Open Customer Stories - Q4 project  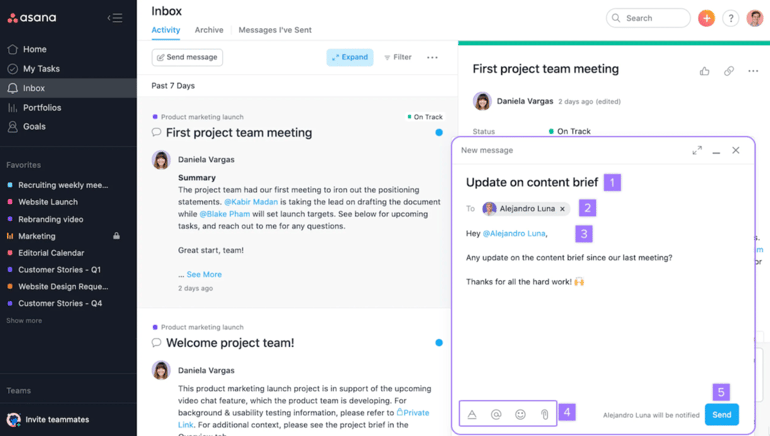click(60, 303)
